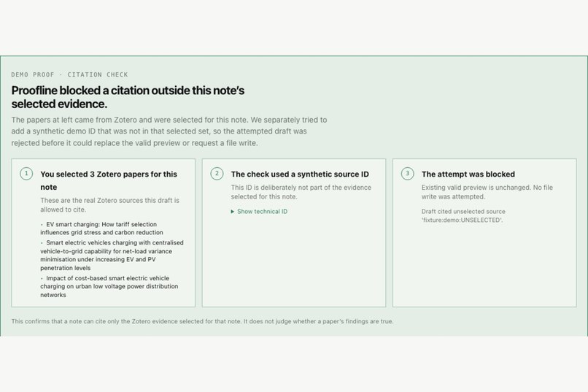The width and height of the screenshot is (588, 392).
Task: Click the 'Impact of cost-based smart electric vehicle' paper
Action: pyautogui.click(x=109, y=286)
